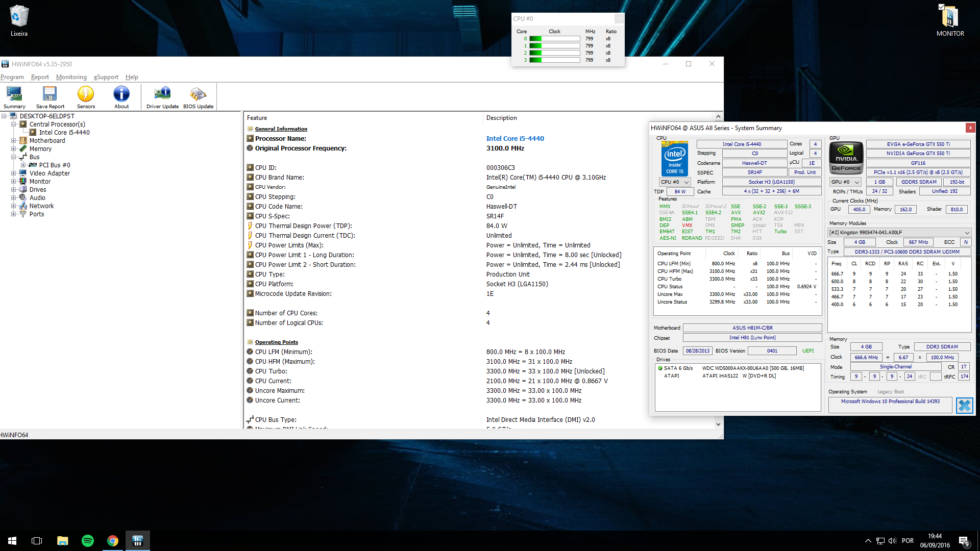The height and width of the screenshot is (551, 980).
Task: Open the Monitoring menu
Action: pyautogui.click(x=71, y=77)
